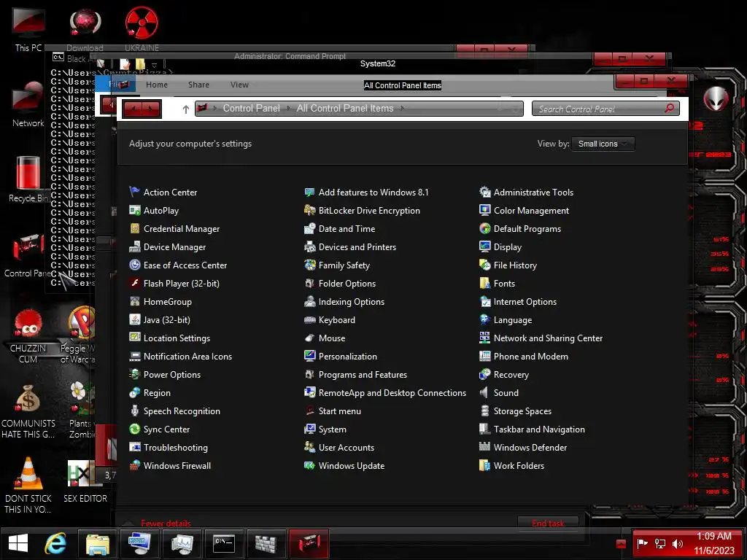Open Device Manager icon
Viewport: 747px width, 560px height.
[135, 246]
